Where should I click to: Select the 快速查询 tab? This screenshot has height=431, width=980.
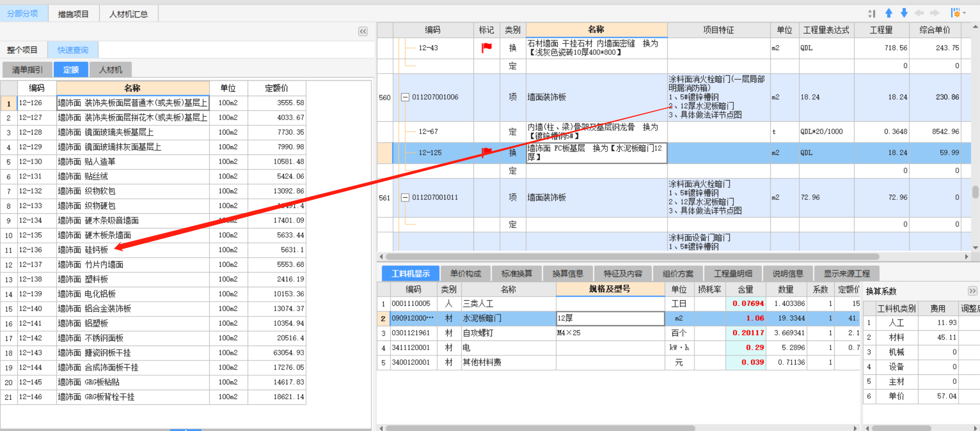(73, 50)
